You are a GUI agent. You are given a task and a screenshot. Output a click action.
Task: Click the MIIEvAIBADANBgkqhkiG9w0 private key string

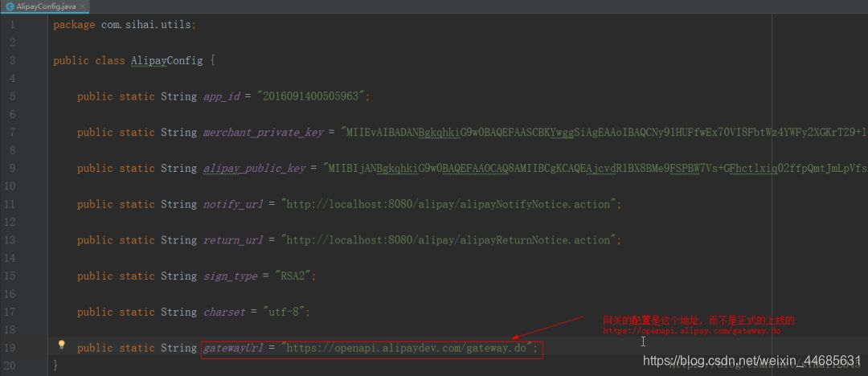click(604, 133)
